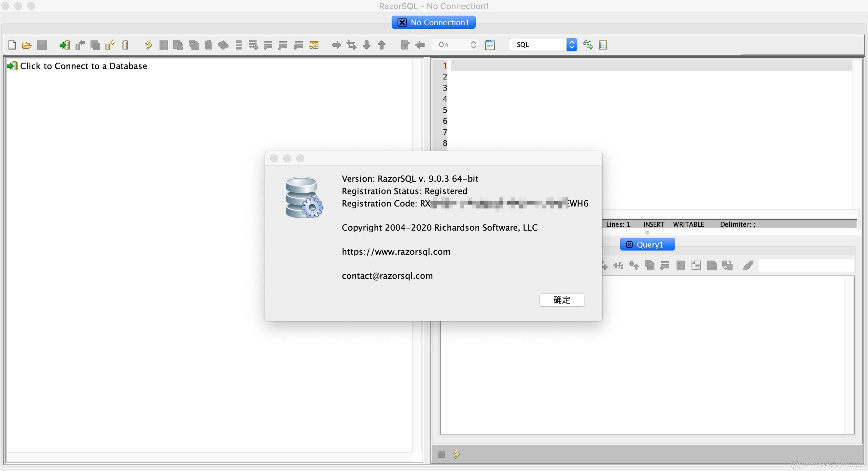The image size is (868, 471).
Task: Click the gray down arrow in the main toolbar
Action: click(x=367, y=45)
